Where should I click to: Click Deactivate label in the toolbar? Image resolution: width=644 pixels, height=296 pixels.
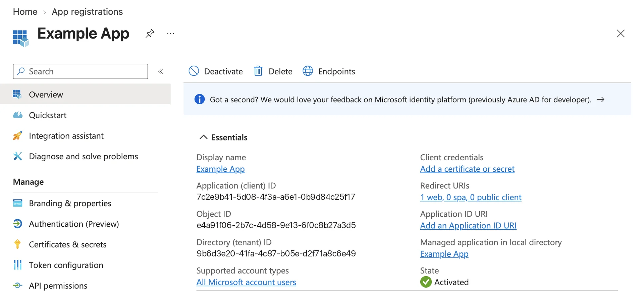pyautogui.click(x=223, y=71)
